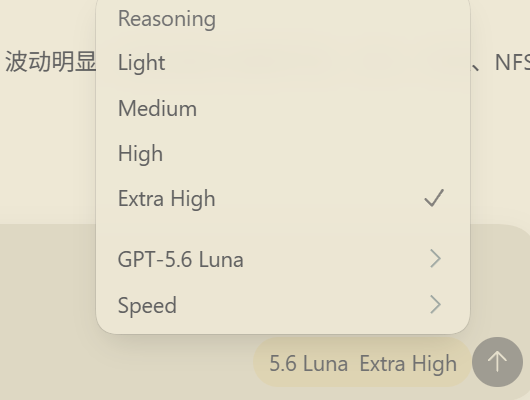Send the message with the up-arrow button
The height and width of the screenshot is (400, 530).
[497, 362]
